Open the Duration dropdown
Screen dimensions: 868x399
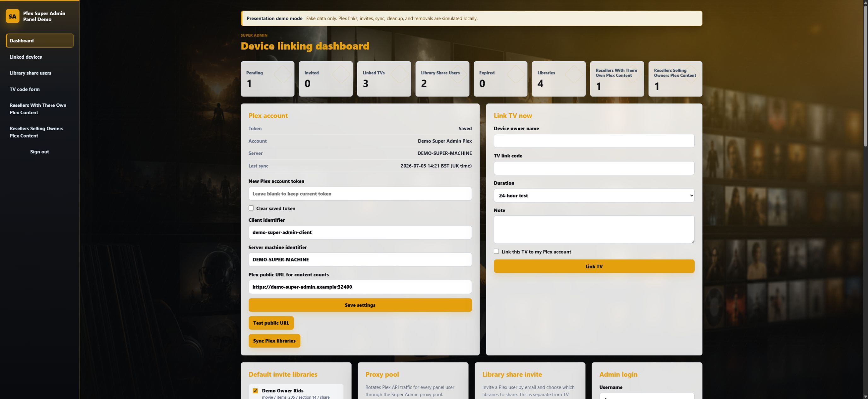tap(594, 196)
